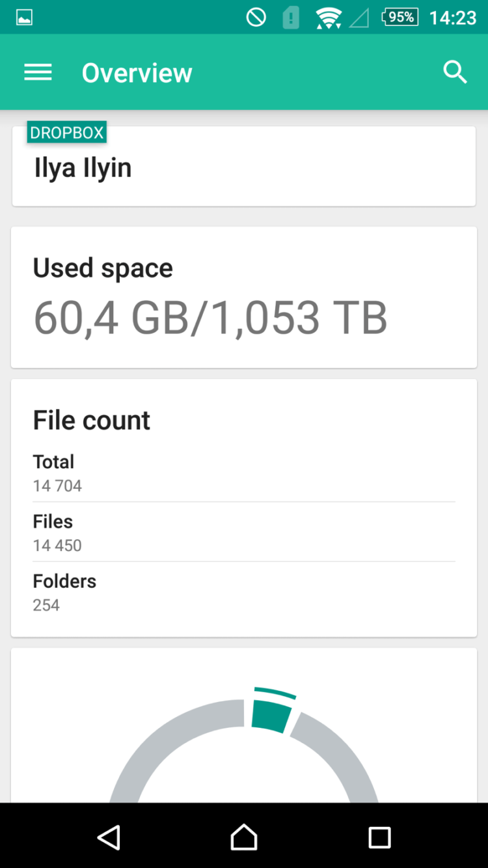Select the Ilya Ilyin account card
The image size is (488, 868).
pos(244,169)
